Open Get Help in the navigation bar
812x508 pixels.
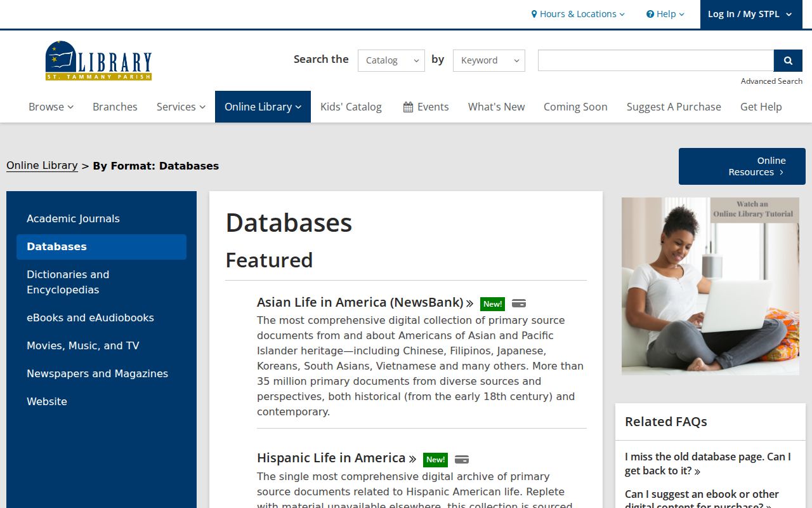(x=761, y=107)
